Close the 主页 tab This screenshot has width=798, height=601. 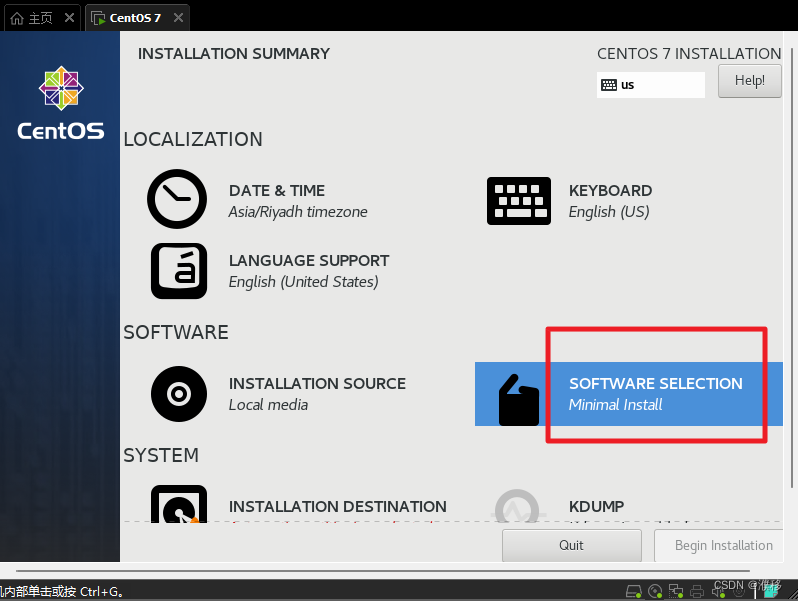69,18
